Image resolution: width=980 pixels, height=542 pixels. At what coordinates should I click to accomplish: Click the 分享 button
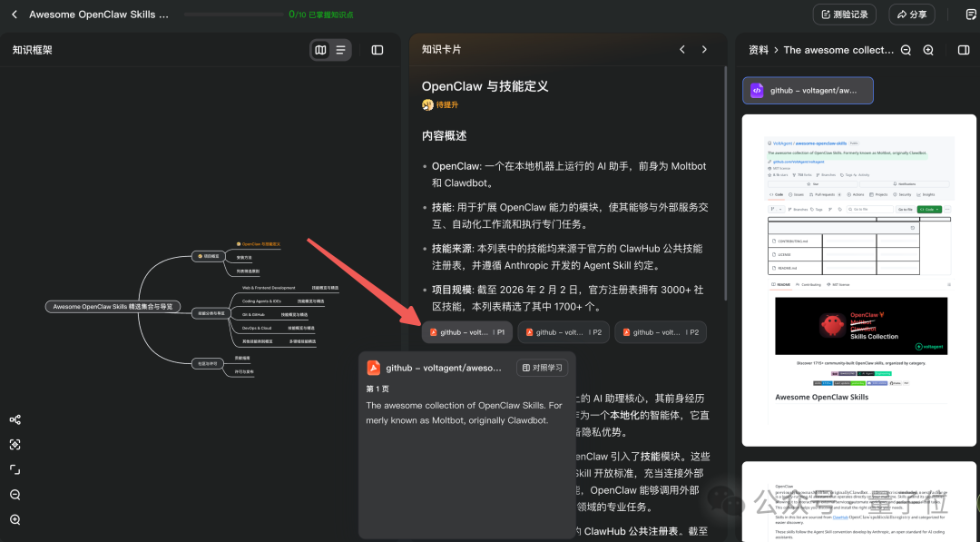point(911,14)
